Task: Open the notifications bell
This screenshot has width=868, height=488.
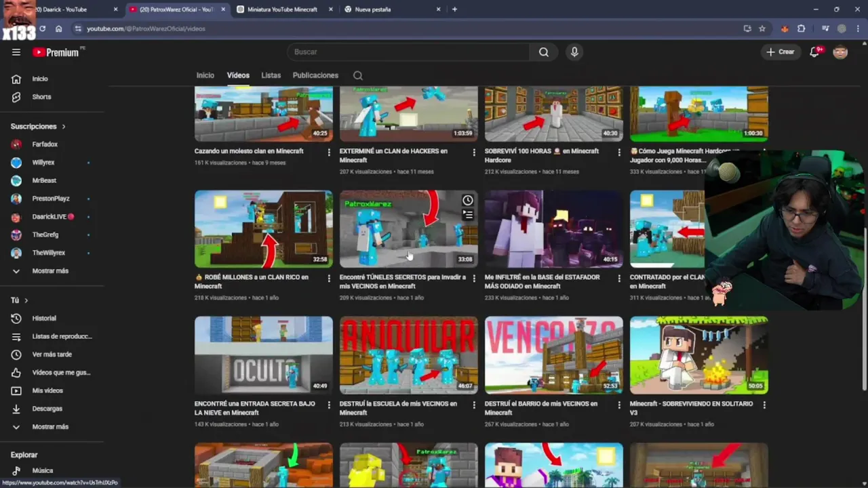Action: [x=815, y=52]
